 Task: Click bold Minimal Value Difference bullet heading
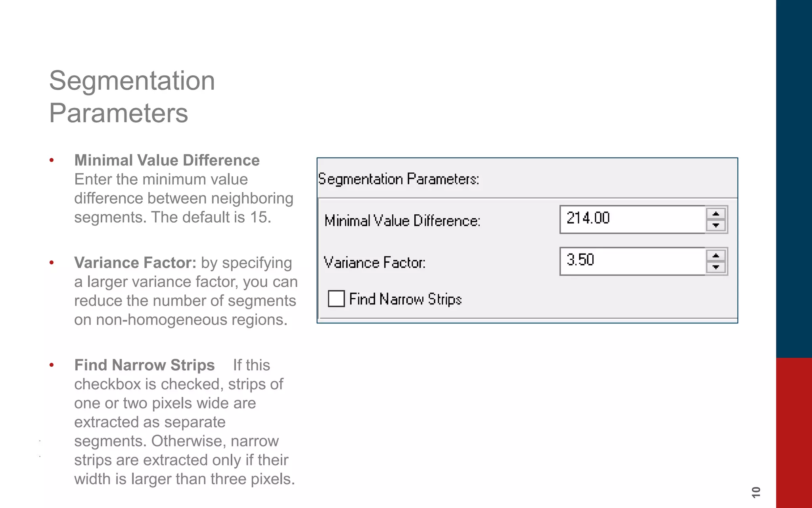point(167,160)
